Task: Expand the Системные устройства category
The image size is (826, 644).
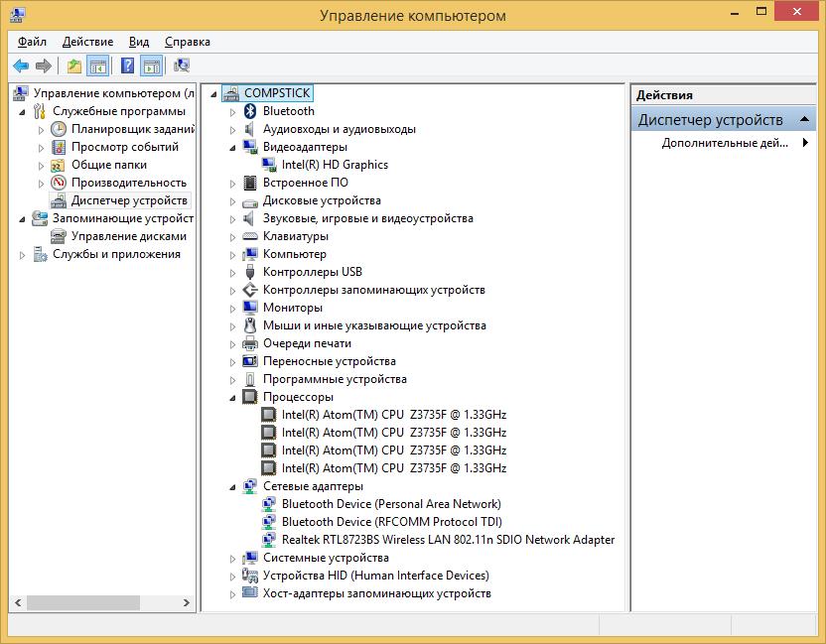Action: click(233, 559)
